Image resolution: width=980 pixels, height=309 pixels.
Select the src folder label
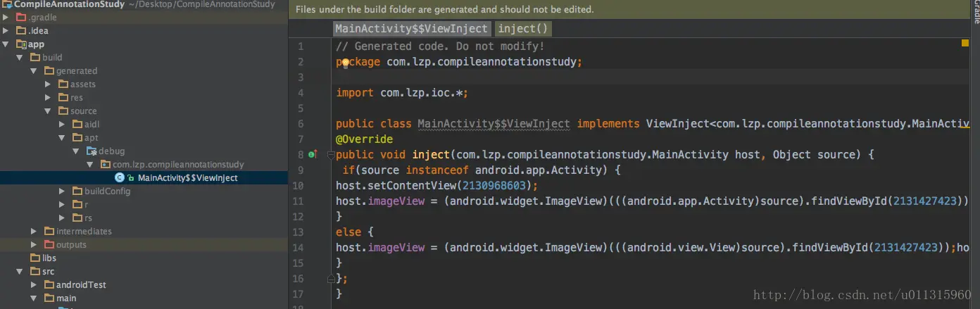click(49, 271)
